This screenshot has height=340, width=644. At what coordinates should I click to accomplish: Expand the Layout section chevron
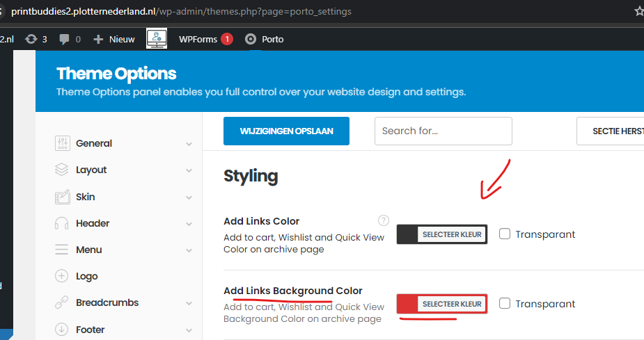189,170
